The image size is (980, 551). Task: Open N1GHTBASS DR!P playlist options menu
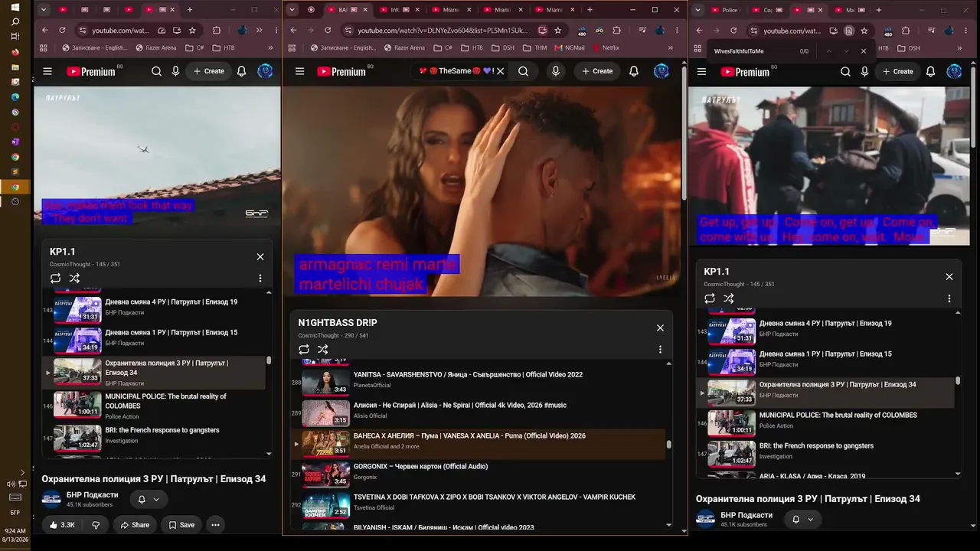click(660, 350)
